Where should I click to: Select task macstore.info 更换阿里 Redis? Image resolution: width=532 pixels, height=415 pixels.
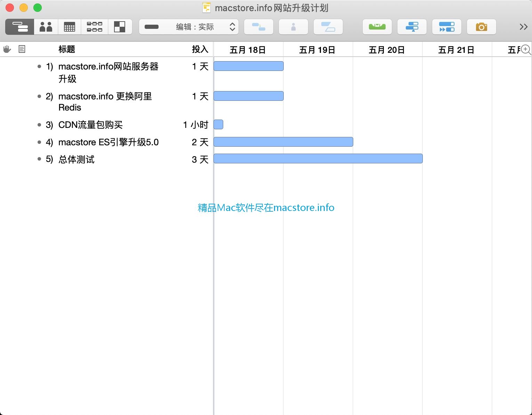pos(105,101)
